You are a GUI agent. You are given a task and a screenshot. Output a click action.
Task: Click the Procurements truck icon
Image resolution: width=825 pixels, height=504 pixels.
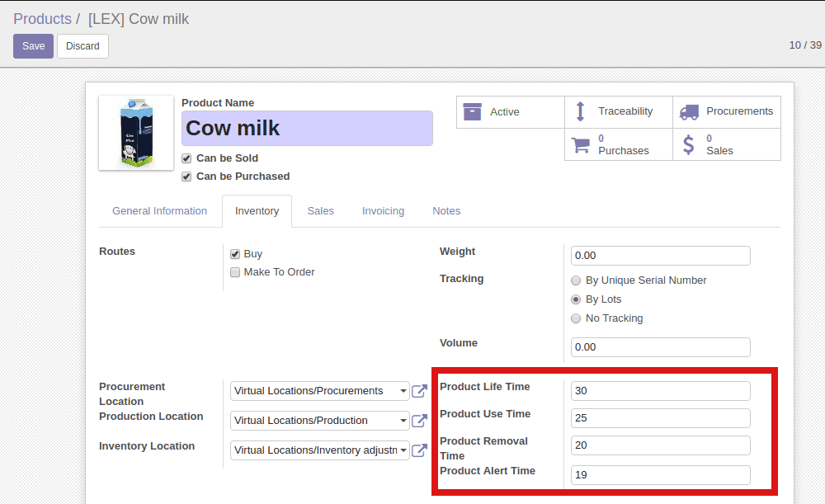pos(689,111)
